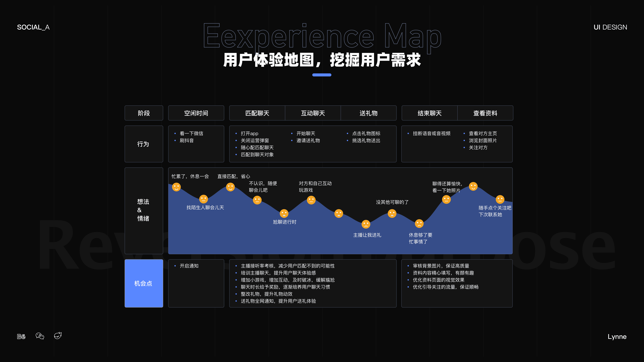Screen dimensions: 644x362
Task: Click the blue 机会点 block
Action: click(x=144, y=283)
